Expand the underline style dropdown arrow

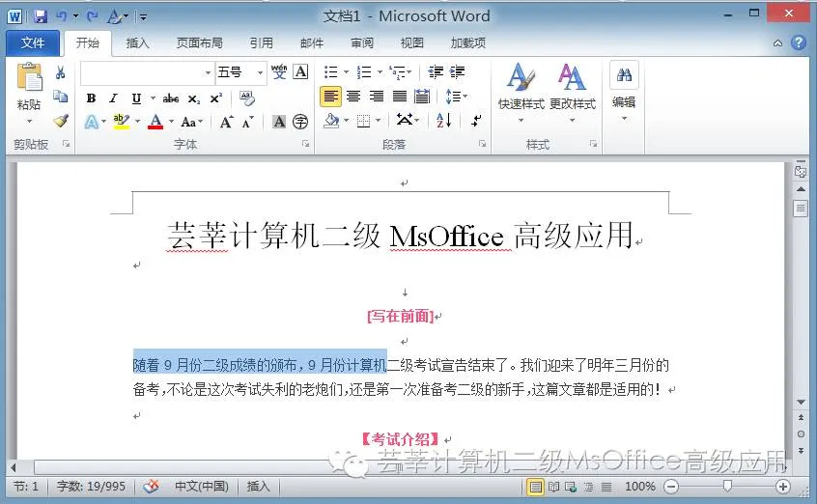coord(154,98)
